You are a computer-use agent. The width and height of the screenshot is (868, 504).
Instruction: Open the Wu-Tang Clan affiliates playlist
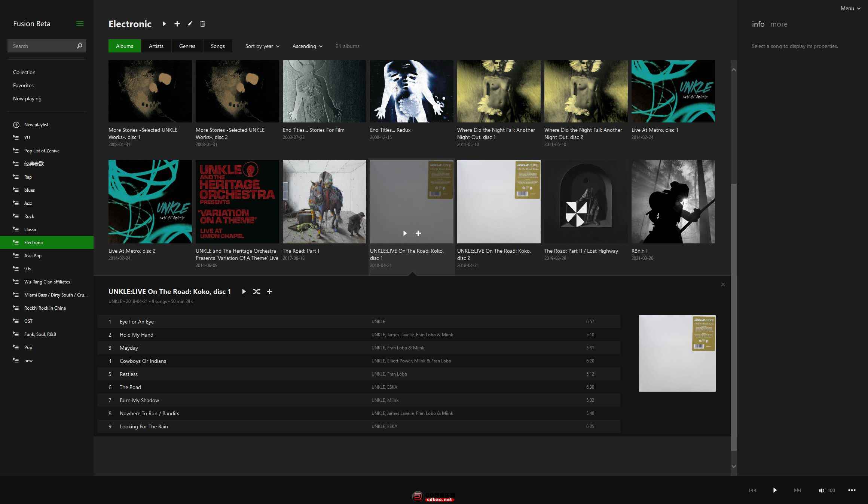pyautogui.click(x=47, y=282)
